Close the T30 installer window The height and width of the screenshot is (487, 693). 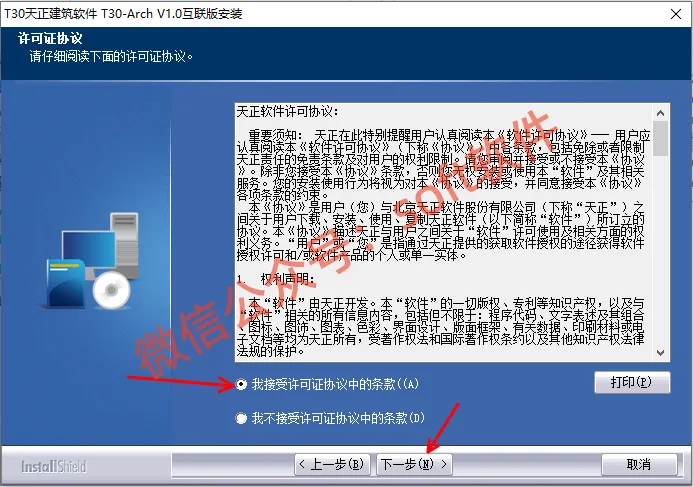pyautogui.click(x=676, y=14)
